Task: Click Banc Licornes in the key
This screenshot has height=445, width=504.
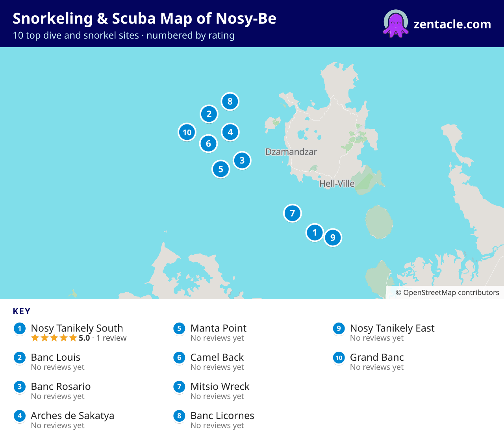Action: tap(222, 415)
